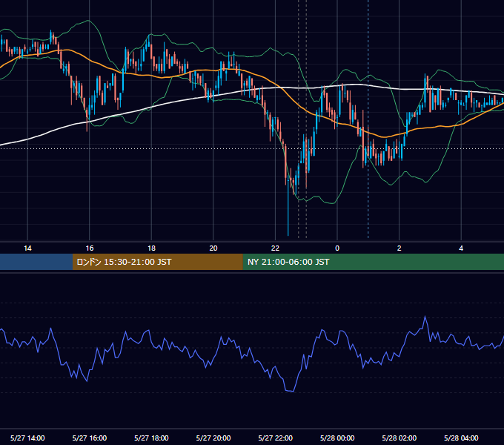The width and height of the screenshot is (504, 445).
Task: Click the 20 hour axis label
Action: click(213, 248)
